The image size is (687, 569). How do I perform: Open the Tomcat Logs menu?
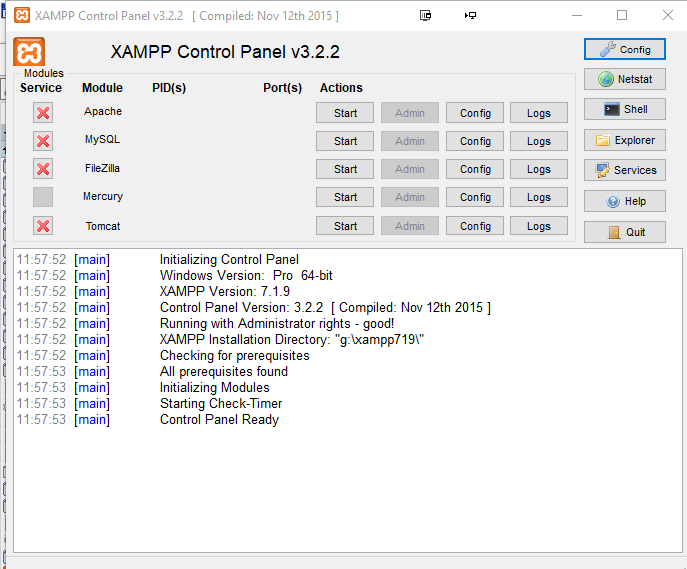(x=539, y=226)
